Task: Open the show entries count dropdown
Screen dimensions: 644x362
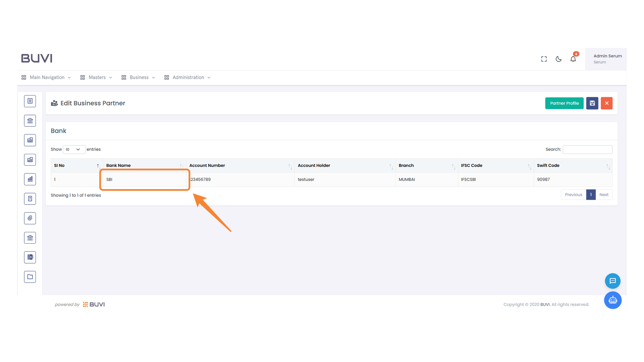Action: pyautogui.click(x=74, y=149)
